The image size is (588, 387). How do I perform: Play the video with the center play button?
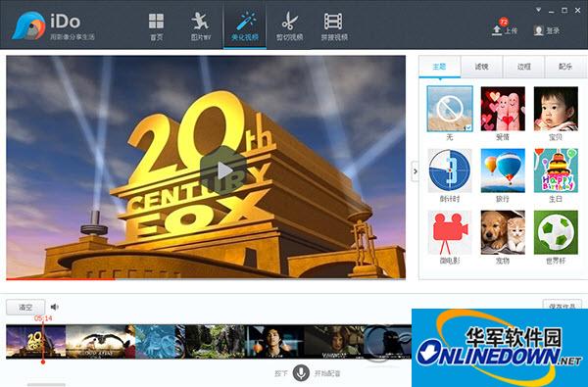pos(223,170)
